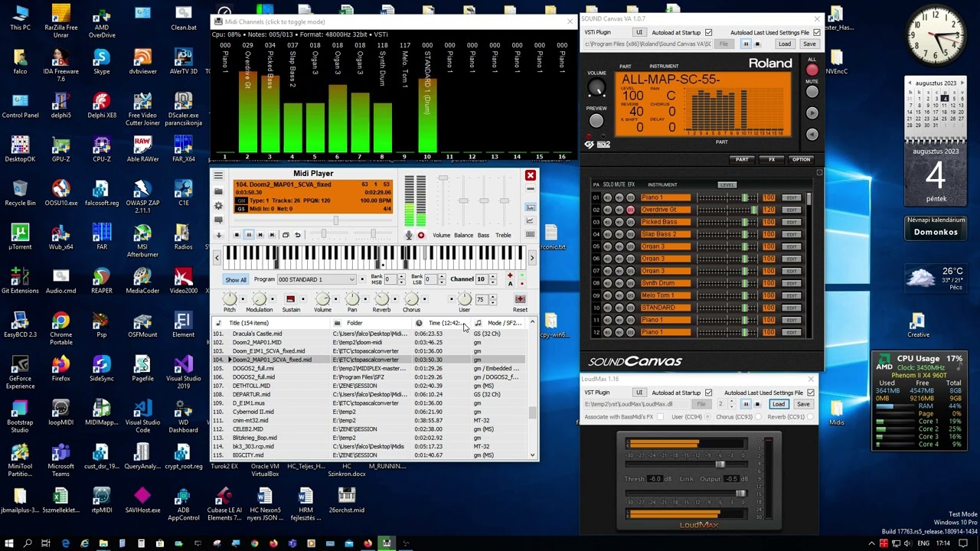Click the MUTE button on Sound Canvas
This screenshot has width=980, height=551.
pos(812,92)
